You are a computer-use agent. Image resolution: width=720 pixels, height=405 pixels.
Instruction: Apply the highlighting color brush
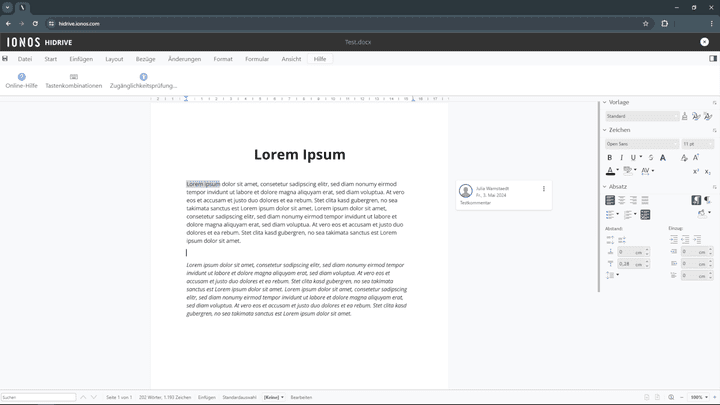coord(628,171)
